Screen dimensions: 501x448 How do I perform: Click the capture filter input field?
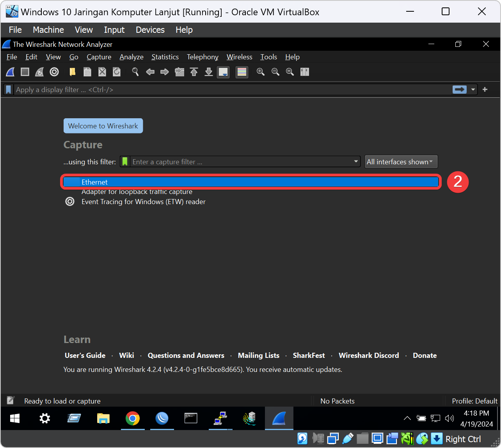click(241, 162)
